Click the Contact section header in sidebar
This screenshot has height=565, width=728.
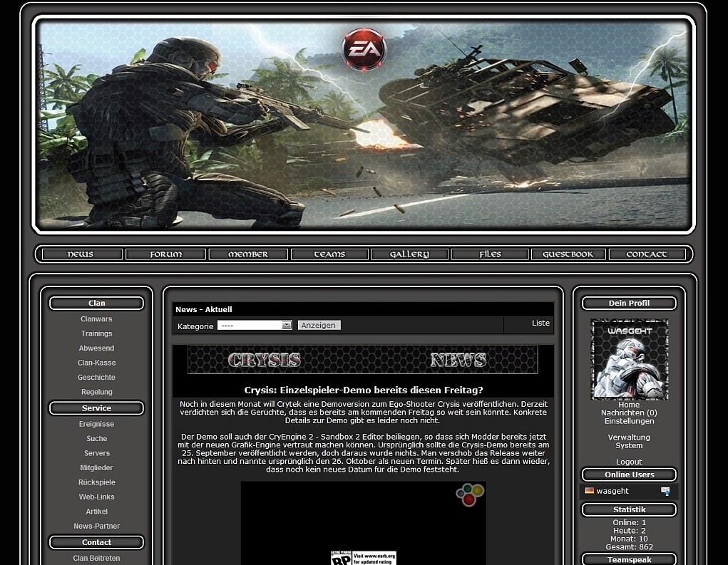pyautogui.click(x=96, y=542)
